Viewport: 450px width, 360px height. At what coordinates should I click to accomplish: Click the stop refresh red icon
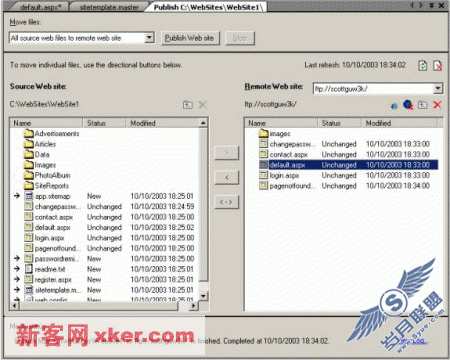pyautogui.click(x=437, y=65)
